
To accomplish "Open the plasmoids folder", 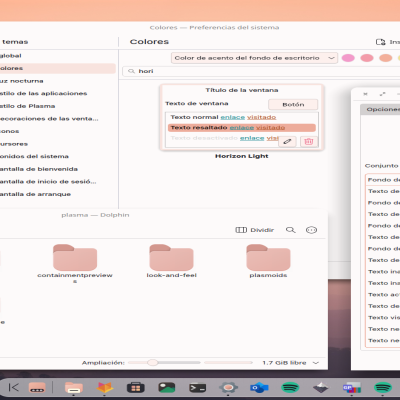I will point(268,261).
